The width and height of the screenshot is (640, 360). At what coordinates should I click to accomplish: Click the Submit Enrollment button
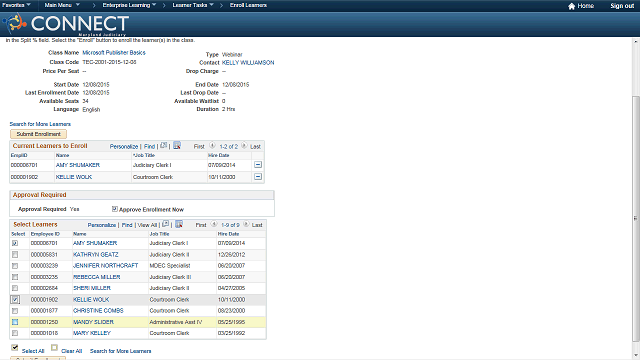pyautogui.click(x=38, y=134)
